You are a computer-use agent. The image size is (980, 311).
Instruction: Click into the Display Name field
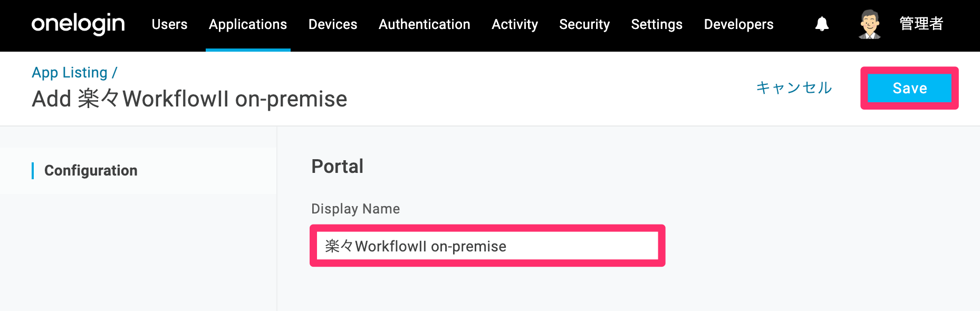(487, 246)
